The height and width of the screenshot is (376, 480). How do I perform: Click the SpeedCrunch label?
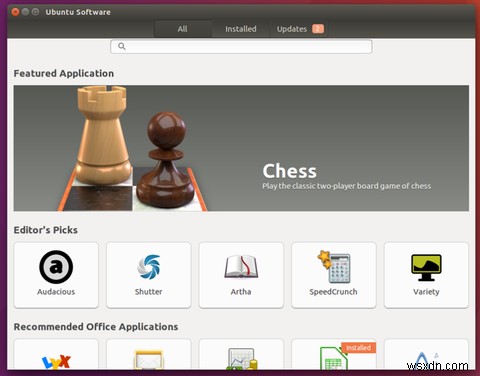(333, 292)
